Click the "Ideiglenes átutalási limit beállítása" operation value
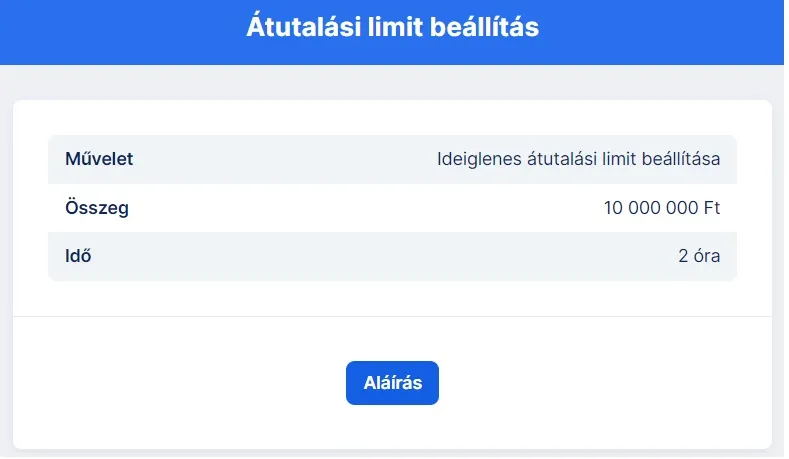The height and width of the screenshot is (459, 789). [x=579, y=159]
